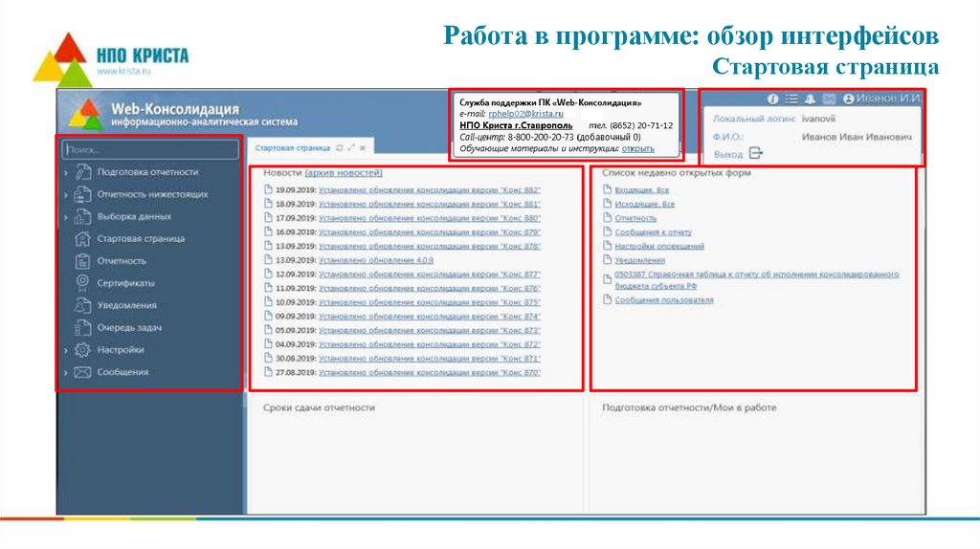Click the Отчетность нижестоящих sidebar icon
The width and height of the screenshot is (980, 549).
click(x=82, y=194)
